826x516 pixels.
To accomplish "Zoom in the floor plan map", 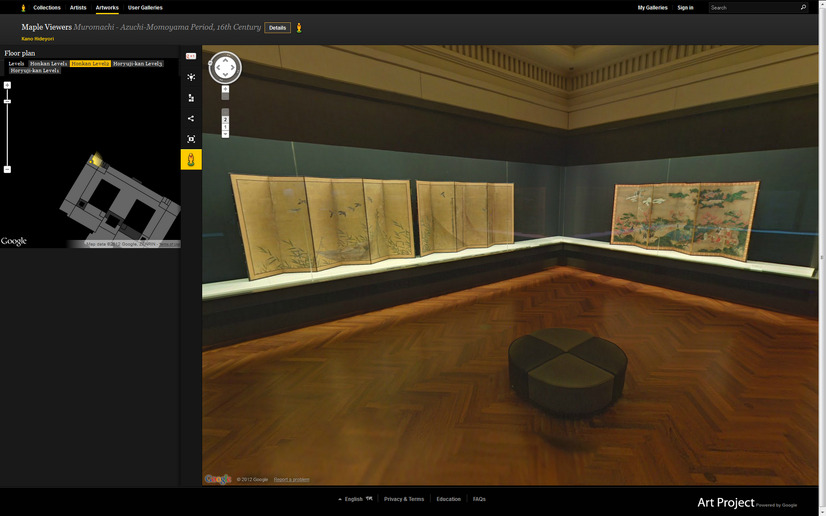I will pyautogui.click(x=7, y=85).
